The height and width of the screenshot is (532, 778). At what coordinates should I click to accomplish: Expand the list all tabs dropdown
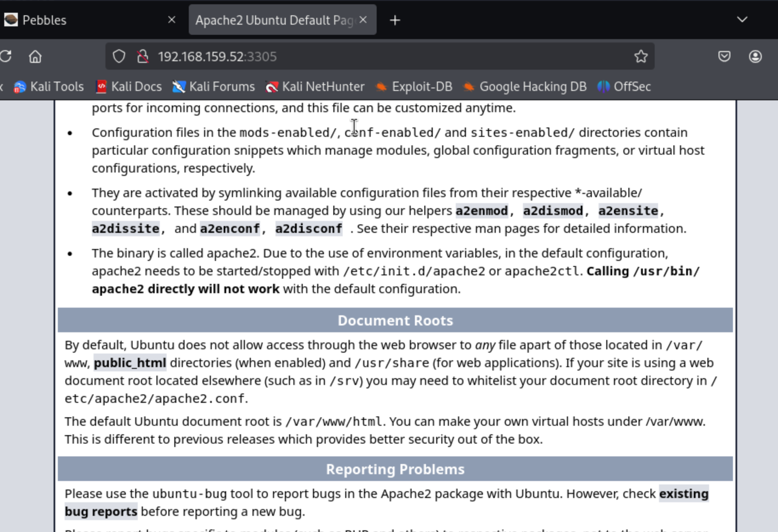click(742, 20)
